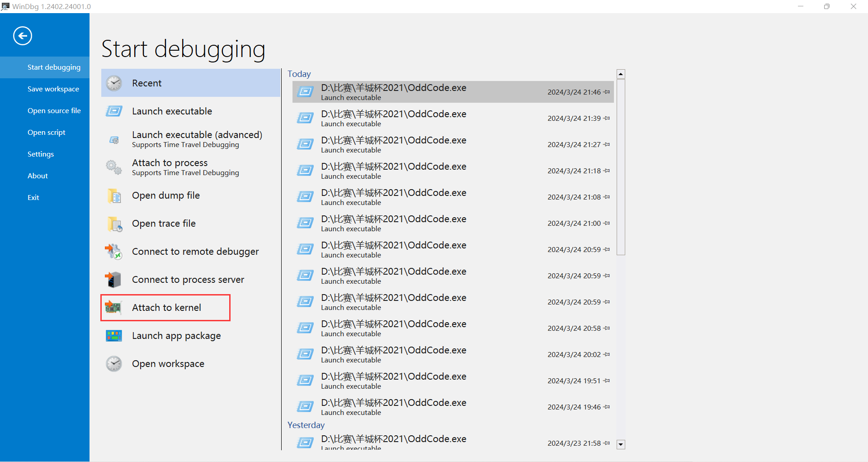
Task: Click the Open dump file folder icon
Action: coord(114,196)
